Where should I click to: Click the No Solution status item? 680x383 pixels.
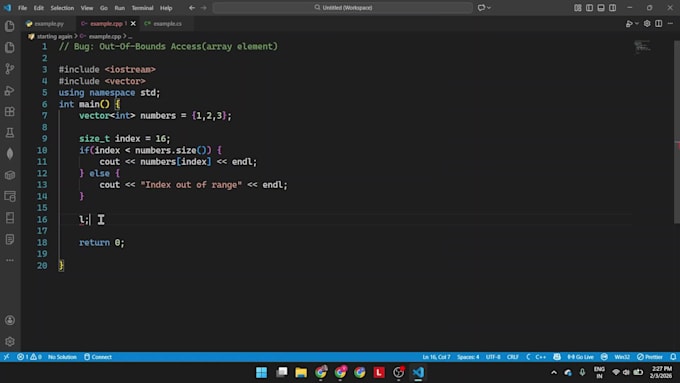pyautogui.click(x=62, y=357)
